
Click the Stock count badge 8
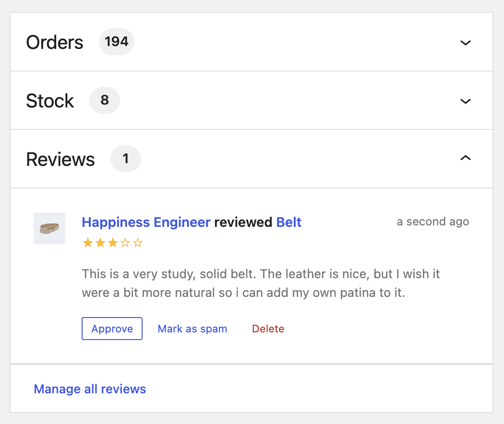click(x=105, y=100)
